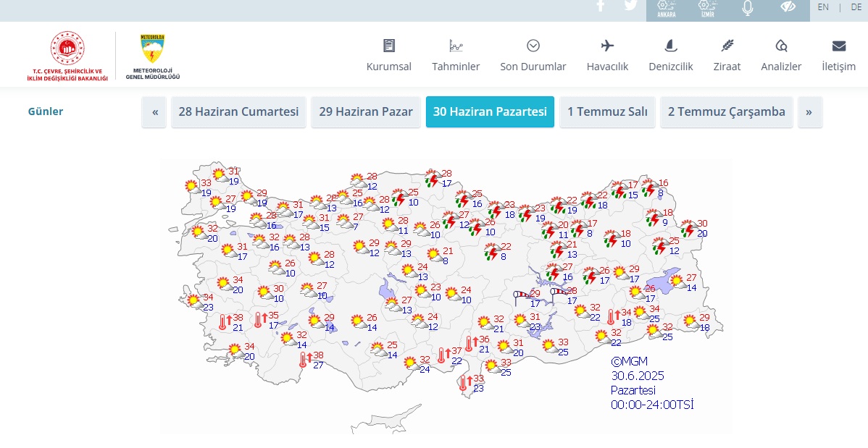Open the Havacılık menu
Viewport: 868px width, 448px height.
point(607,55)
